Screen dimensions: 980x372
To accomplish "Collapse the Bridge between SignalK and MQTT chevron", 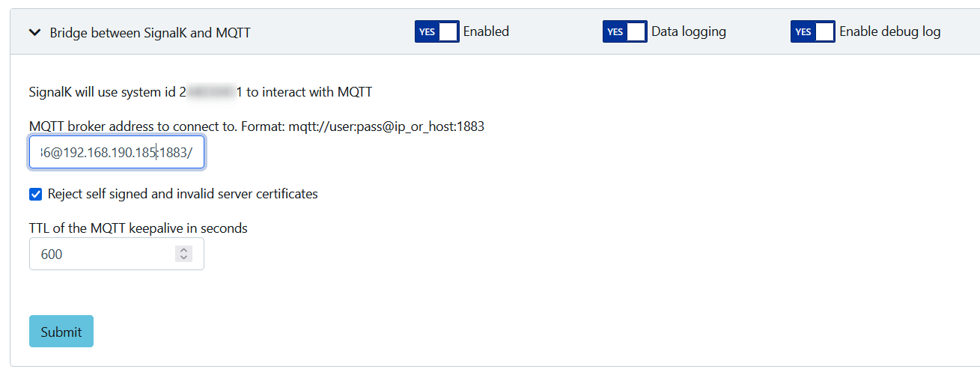I will click(x=34, y=32).
